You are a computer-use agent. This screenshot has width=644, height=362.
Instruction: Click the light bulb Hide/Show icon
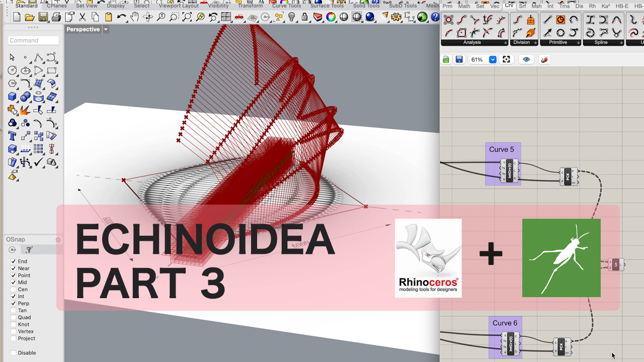[291, 17]
